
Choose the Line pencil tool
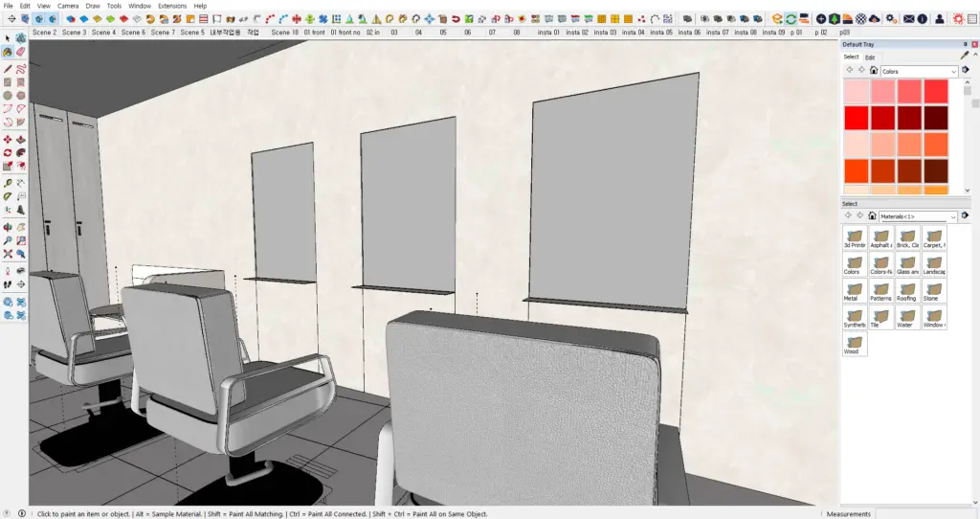8,69
